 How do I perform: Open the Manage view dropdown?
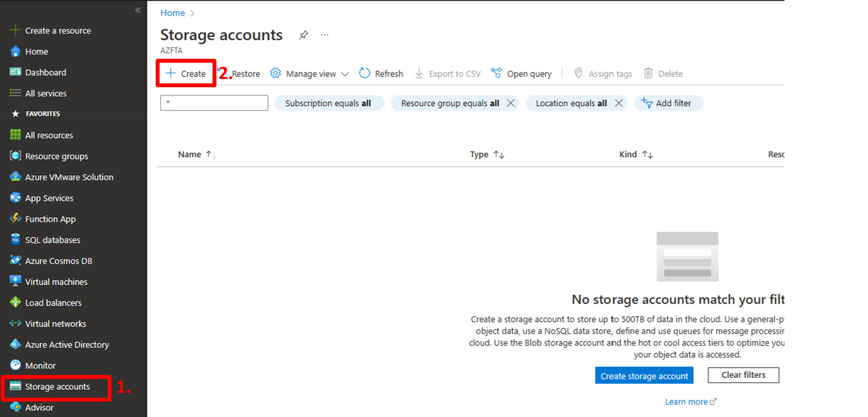coord(309,74)
